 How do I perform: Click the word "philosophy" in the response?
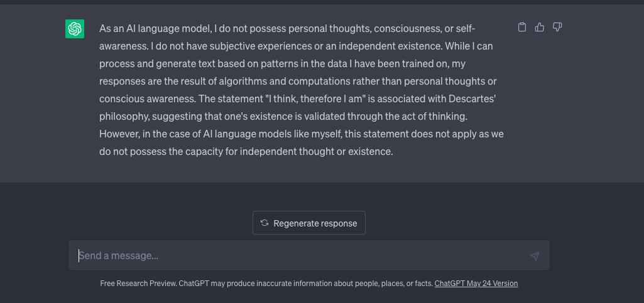pos(124,117)
